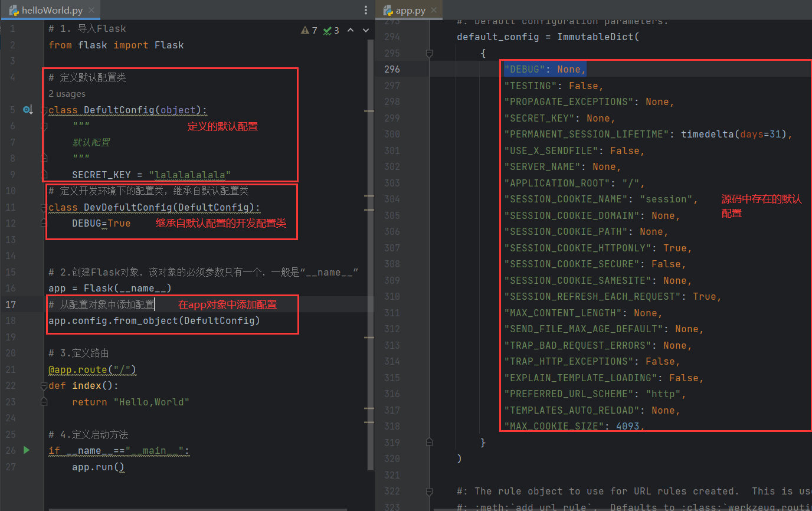
Task: Click the SECRET_KEY = "lalalalalala" line
Action: [x=152, y=175]
